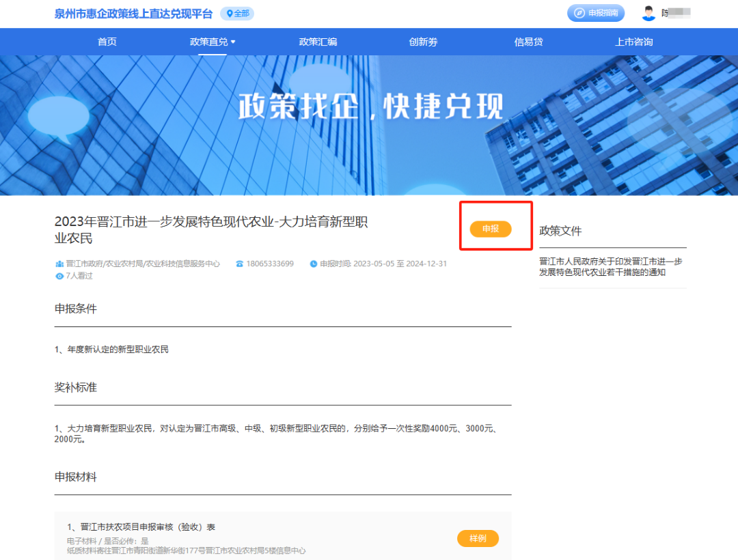Click the location pin icon beside 全部

tap(230, 14)
